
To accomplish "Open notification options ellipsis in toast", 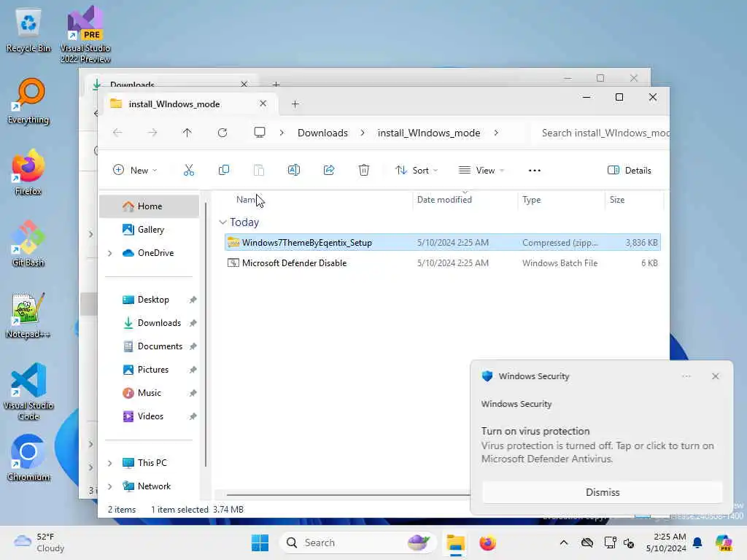I will pos(686,376).
